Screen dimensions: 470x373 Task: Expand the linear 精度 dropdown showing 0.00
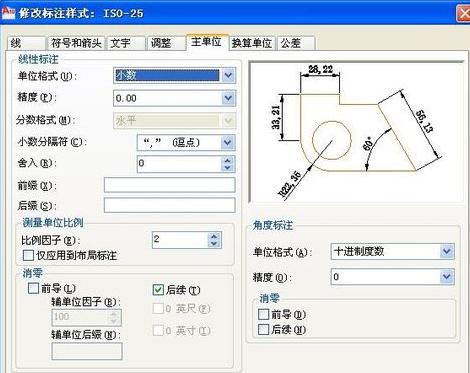point(175,98)
